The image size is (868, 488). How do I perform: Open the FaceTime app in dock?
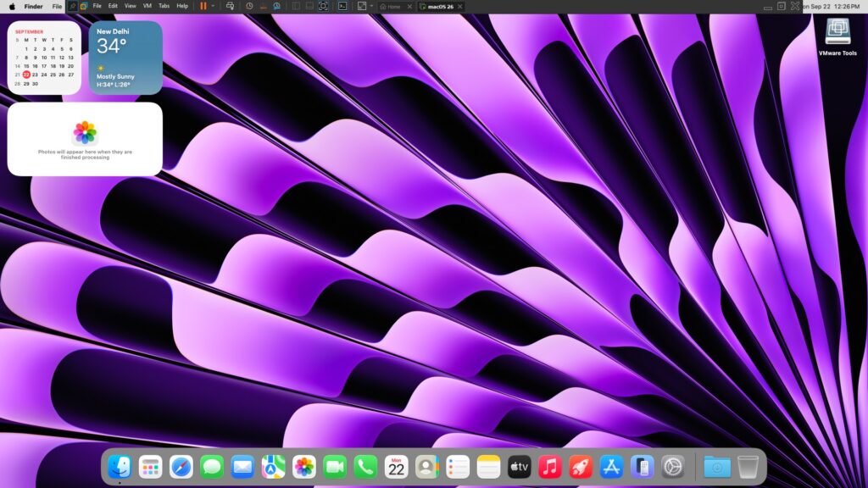pos(335,467)
